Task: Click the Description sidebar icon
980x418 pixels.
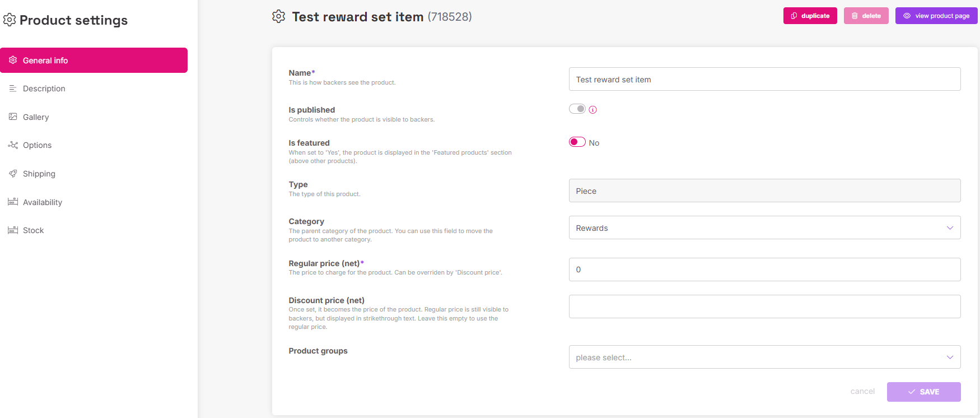Action: [x=13, y=89]
